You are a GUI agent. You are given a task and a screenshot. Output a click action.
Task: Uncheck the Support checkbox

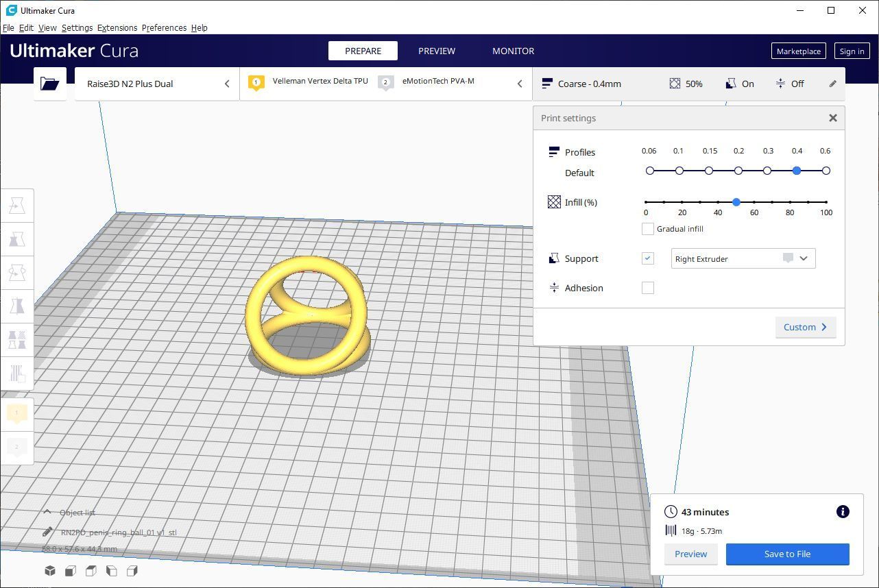pos(647,258)
